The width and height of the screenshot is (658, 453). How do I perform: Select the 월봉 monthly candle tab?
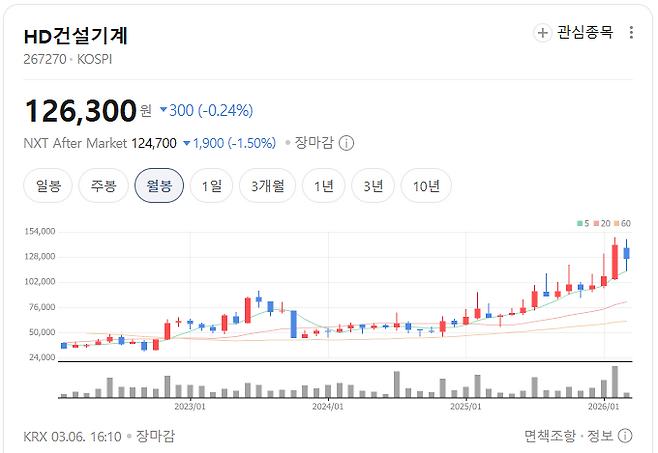click(x=159, y=185)
